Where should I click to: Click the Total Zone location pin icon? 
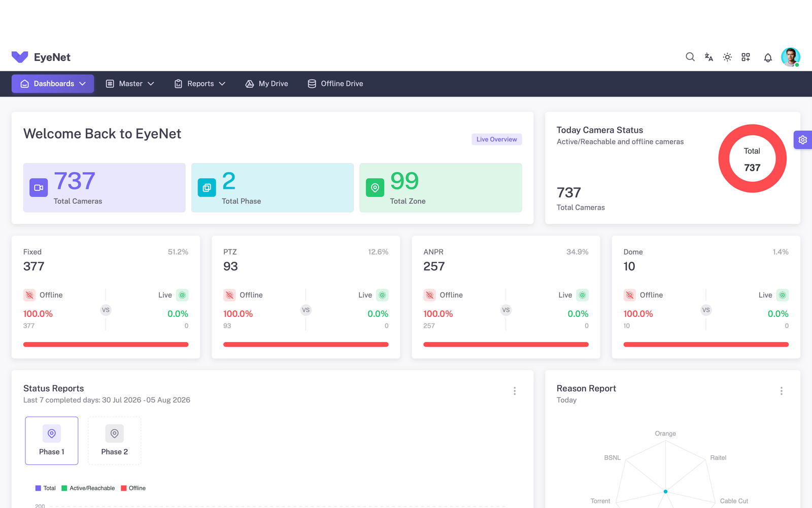coord(375,187)
